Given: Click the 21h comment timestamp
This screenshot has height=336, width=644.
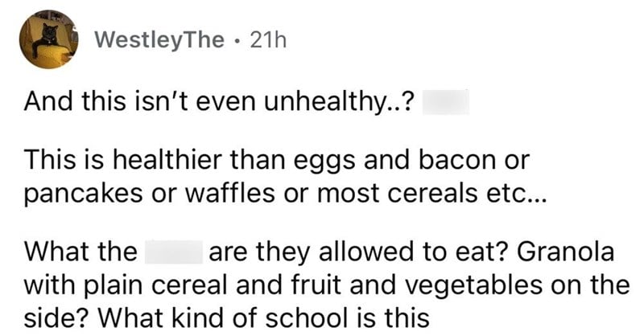Looking at the screenshot, I should tap(267, 40).
